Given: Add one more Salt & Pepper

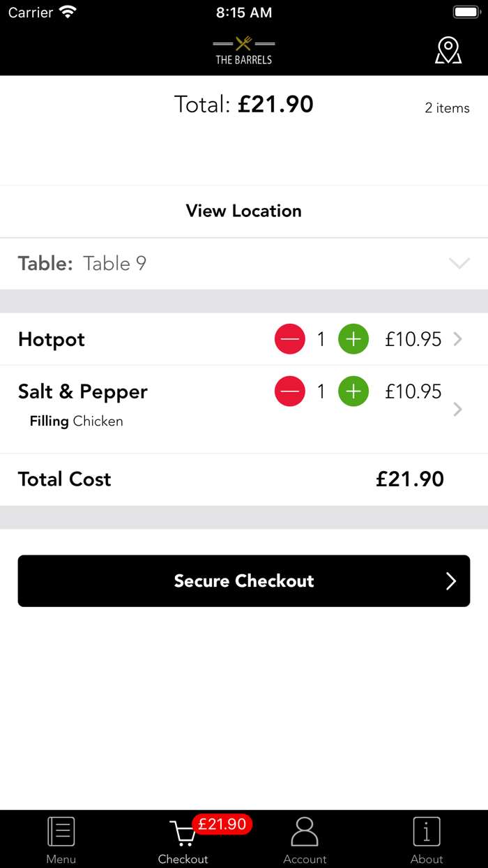Looking at the screenshot, I should tap(353, 392).
